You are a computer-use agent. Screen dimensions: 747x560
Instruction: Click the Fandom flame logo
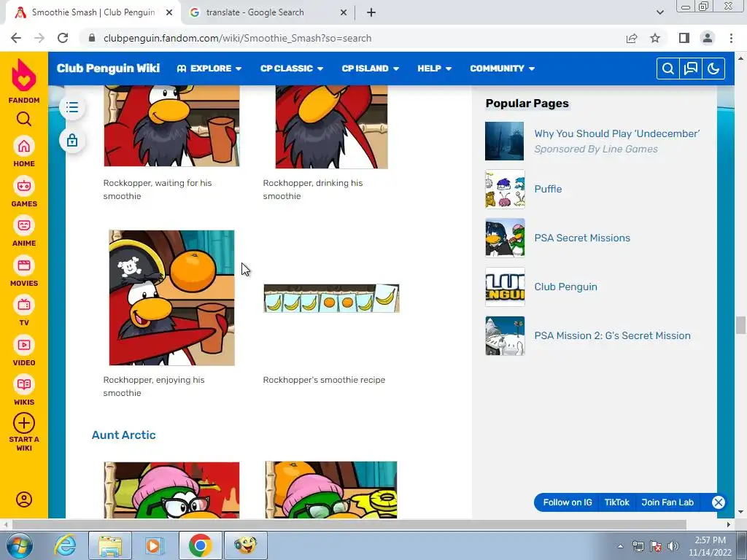[24, 76]
